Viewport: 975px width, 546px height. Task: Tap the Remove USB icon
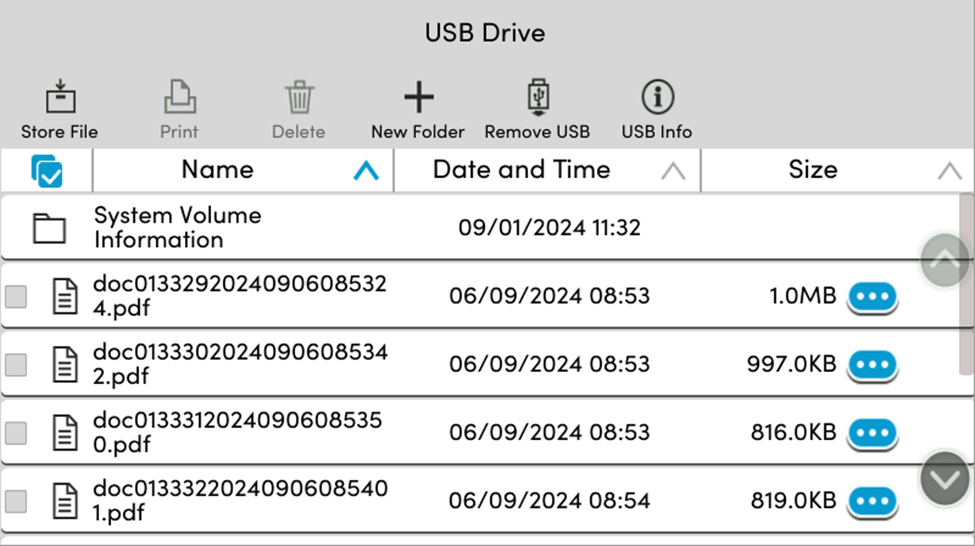point(538,98)
